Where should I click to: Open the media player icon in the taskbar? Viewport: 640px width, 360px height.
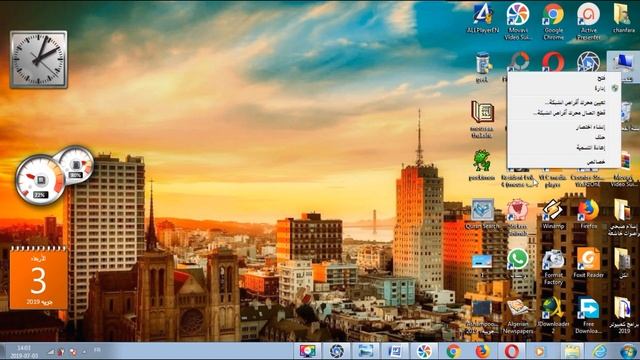540,351
